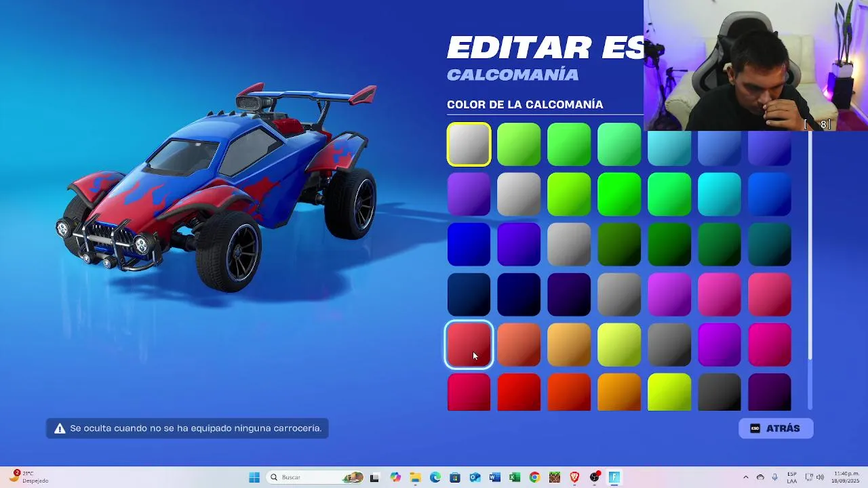The height and width of the screenshot is (488, 868).
Task: Open Task View from the taskbar
Action: point(374,477)
